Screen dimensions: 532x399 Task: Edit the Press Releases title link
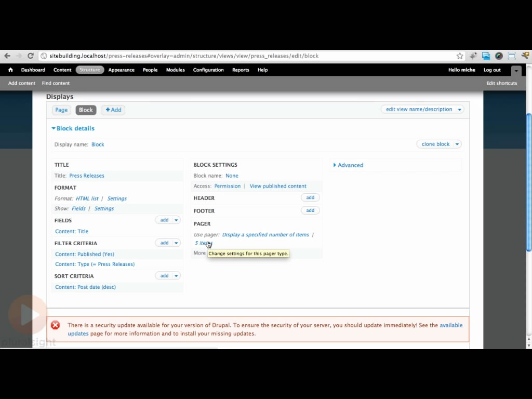pyautogui.click(x=87, y=176)
